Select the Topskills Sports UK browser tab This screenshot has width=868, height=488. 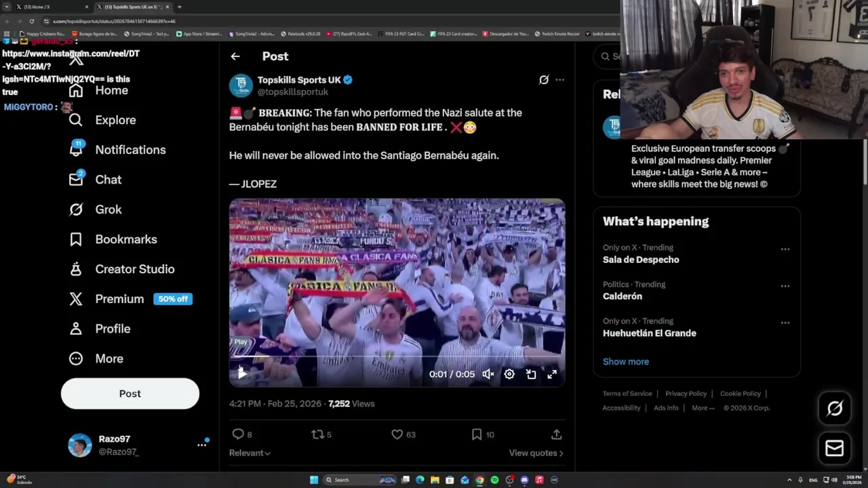tap(133, 7)
